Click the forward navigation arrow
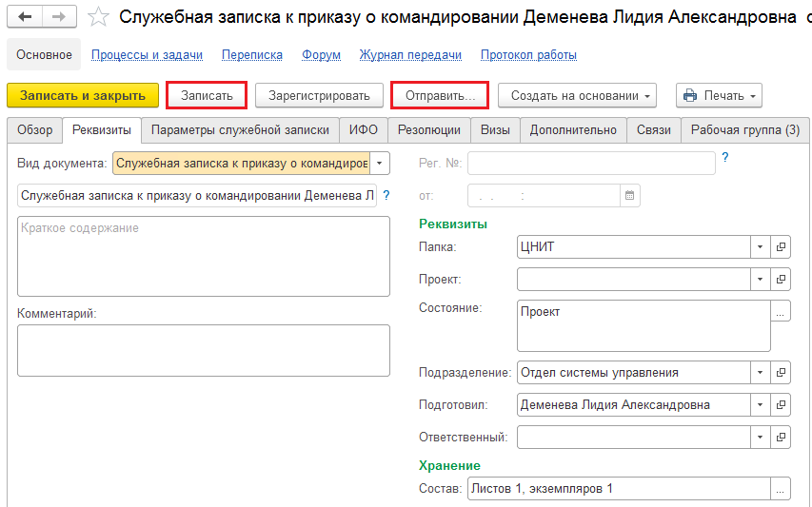The width and height of the screenshot is (812, 507). [59, 16]
